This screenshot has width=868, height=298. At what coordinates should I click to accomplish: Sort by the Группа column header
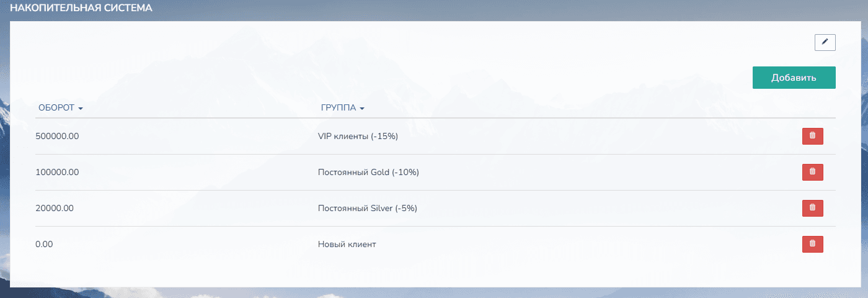coord(338,107)
